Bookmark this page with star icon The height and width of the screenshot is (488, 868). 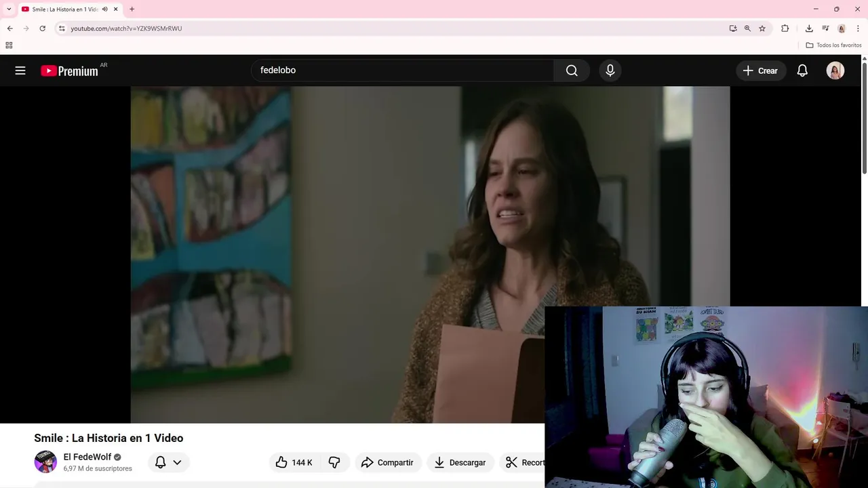762,28
